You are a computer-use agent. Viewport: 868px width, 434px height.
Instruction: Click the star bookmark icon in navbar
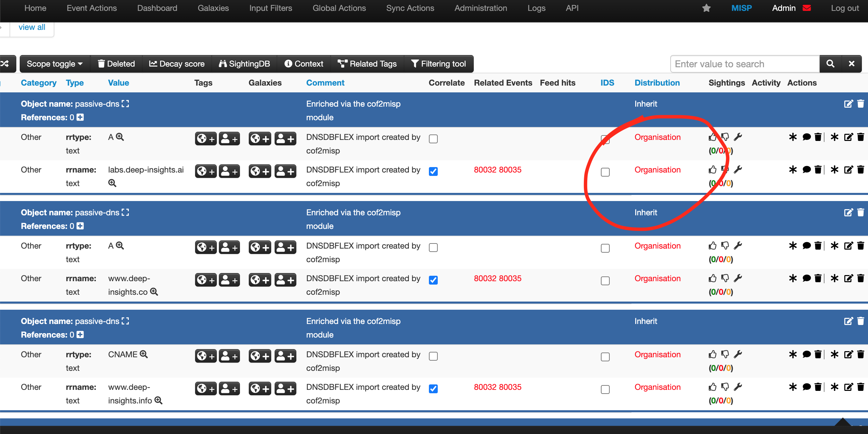pos(706,8)
